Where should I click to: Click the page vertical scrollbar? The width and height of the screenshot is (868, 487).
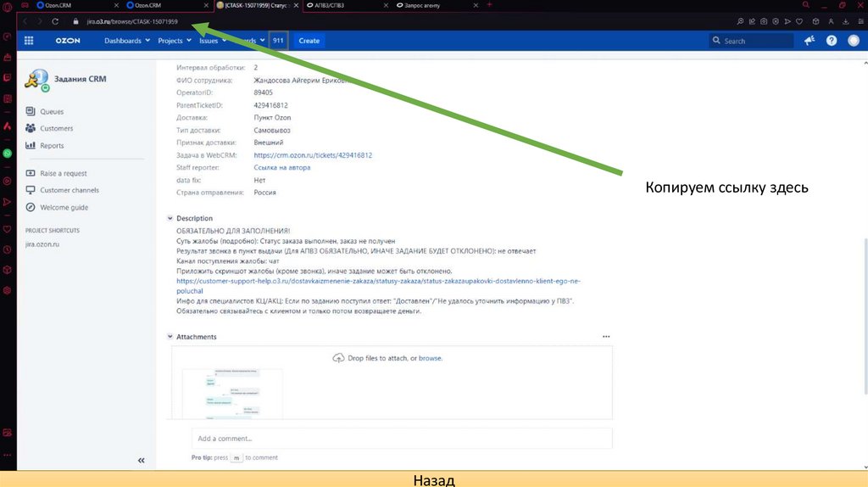(865, 316)
